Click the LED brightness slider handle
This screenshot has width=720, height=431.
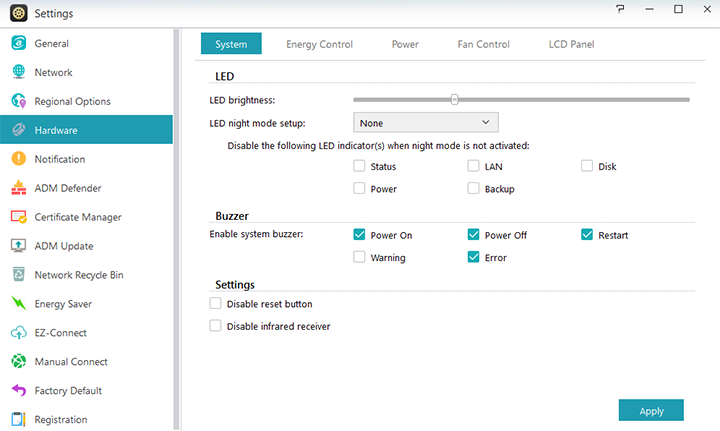point(454,99)
